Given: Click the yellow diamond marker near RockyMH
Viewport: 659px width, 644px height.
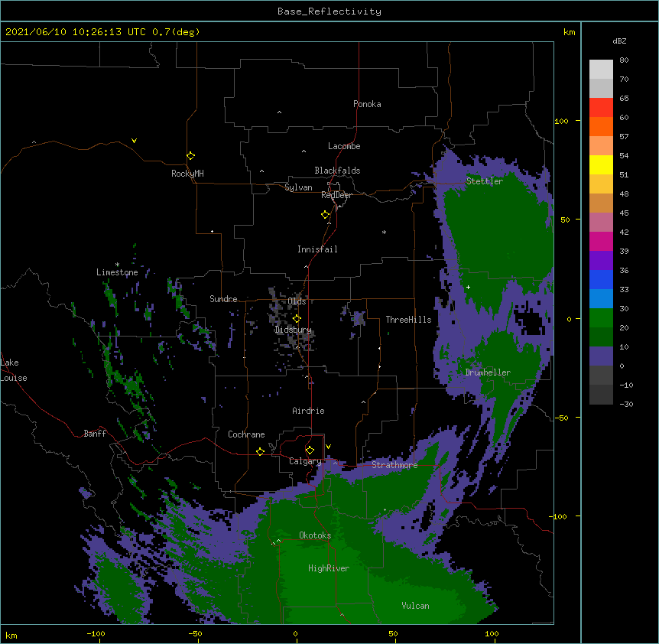Looking at the screenshot, I should pos(191,156).
